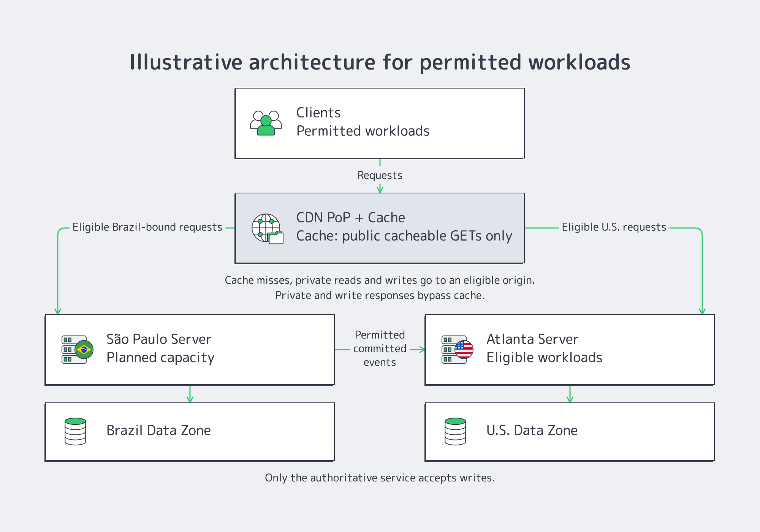Select the 'Permitted workloads' line in Clients box
This screenshot has width=760, height=532.
tap(363, 131)
